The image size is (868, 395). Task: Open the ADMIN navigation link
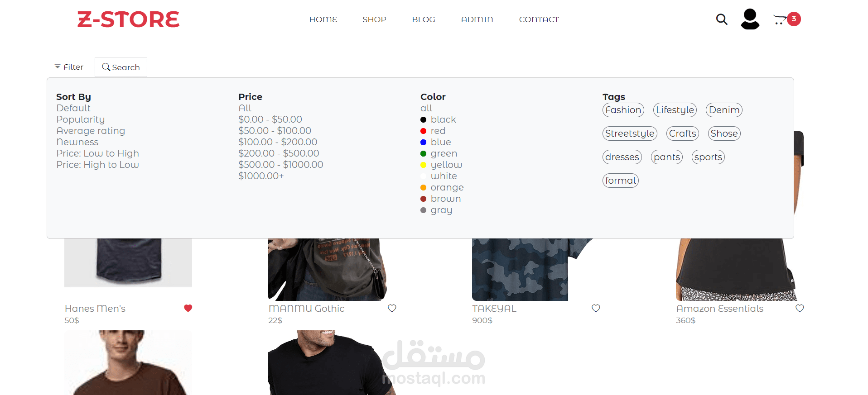tap(477, 19)
